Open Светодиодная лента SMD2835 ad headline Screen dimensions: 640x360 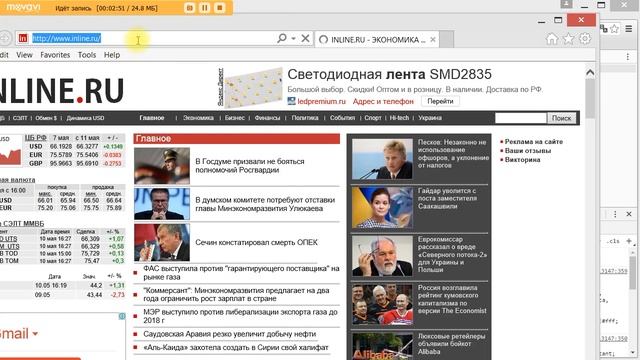[x=389, y=74]
